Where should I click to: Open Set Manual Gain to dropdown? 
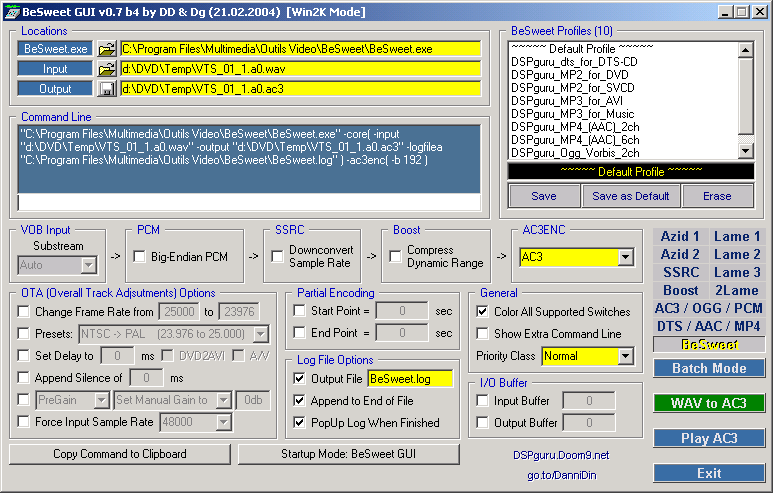coord(223,400)
